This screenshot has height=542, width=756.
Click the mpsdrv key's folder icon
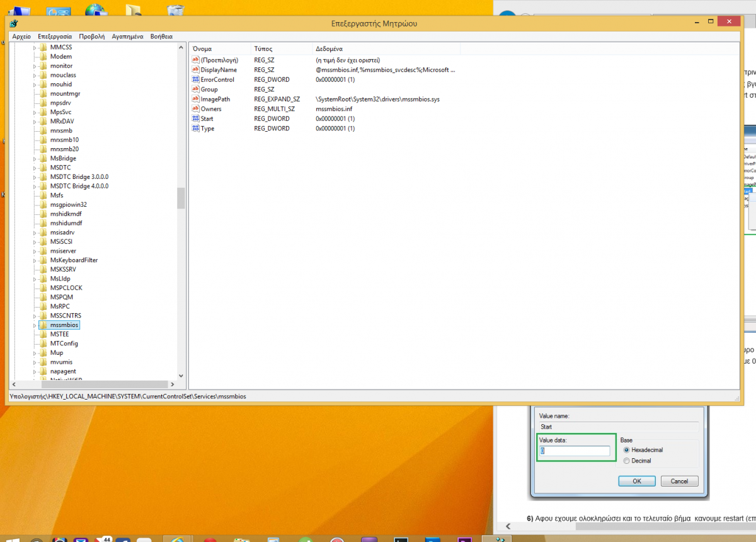click(x=43, y=103)
